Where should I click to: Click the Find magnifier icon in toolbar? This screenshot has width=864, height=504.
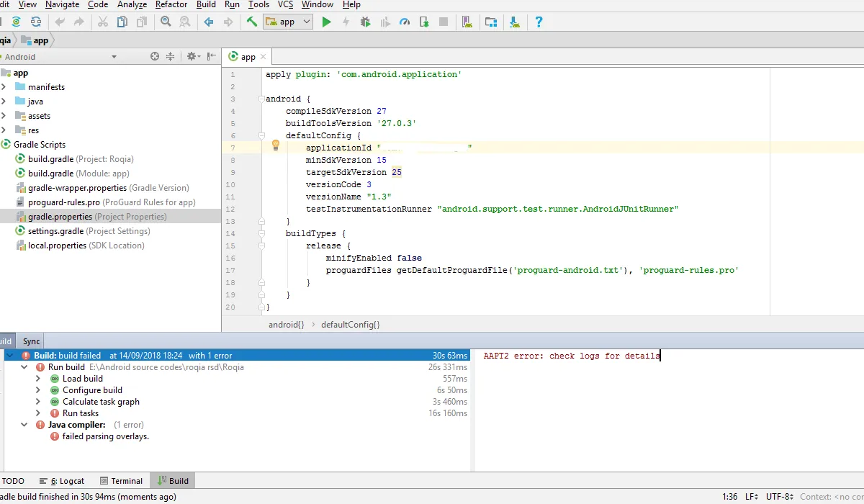pyautogui.click(x=166, y=22)
